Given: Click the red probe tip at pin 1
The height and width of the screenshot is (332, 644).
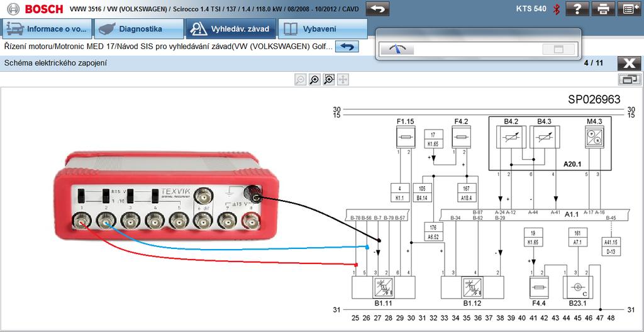Looking at the screenshot, I should pos(356,265).
